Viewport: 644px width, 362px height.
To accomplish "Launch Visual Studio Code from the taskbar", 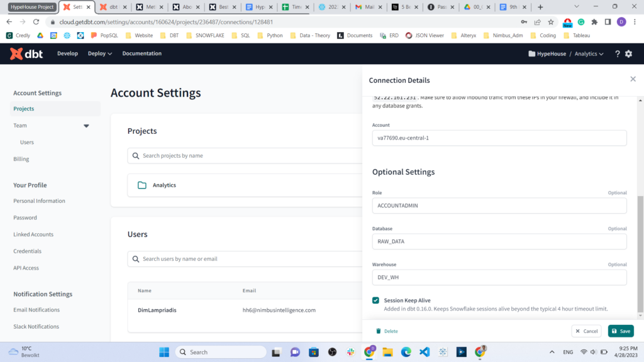I will pyautogui.click(x=425, y=351).
